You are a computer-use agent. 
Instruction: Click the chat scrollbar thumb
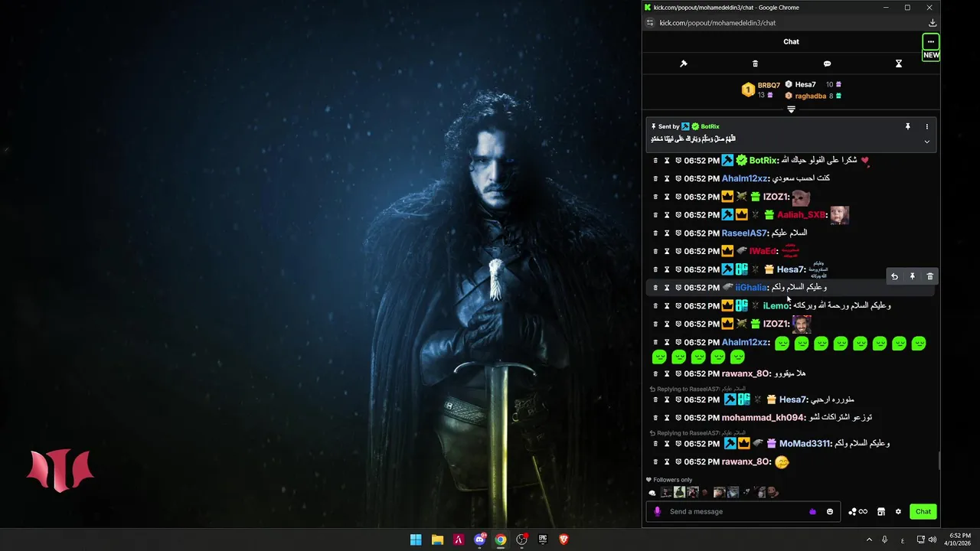pyautogui.click(x=939, y=461)
